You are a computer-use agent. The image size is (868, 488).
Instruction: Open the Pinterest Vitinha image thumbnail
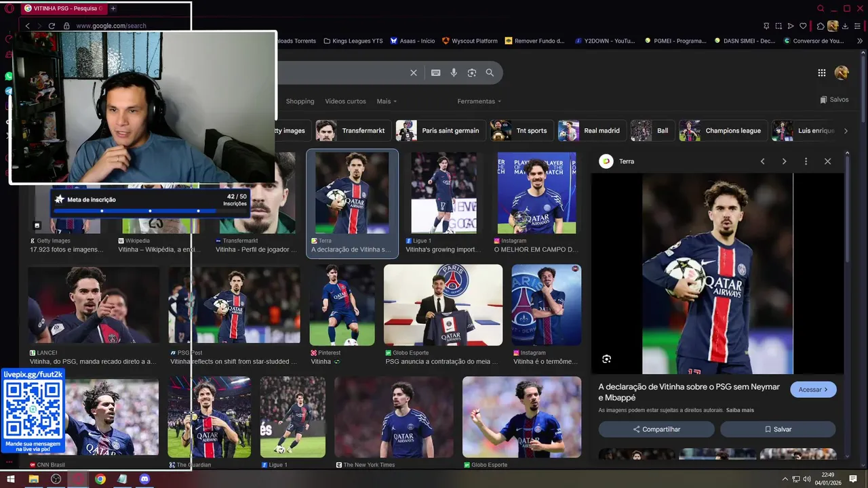pyautogui.click(x=342, y=305)
